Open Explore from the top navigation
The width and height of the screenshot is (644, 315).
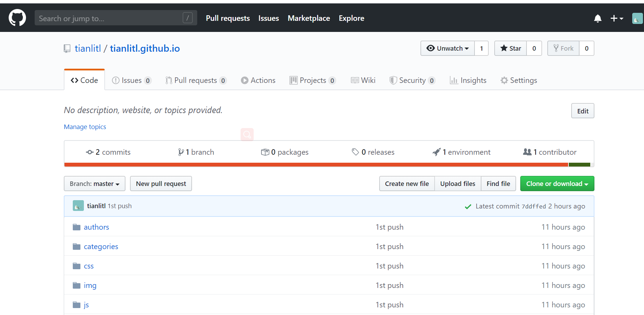pyautogui.click(x=351, y=18)
